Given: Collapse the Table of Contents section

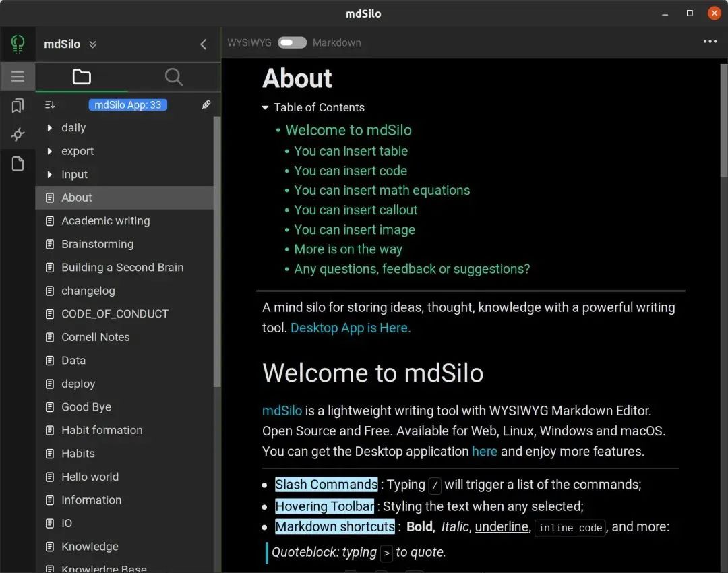Looking at the screenshot, I should [266, 107].
